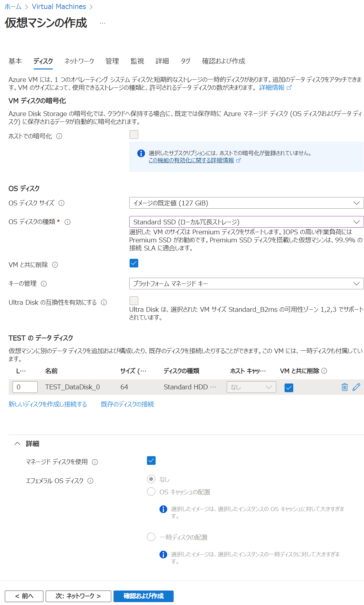The image size is (364, 605).
Task: Uncheck VM と共に削除 for the data disk row
Action: pos(289,388)
